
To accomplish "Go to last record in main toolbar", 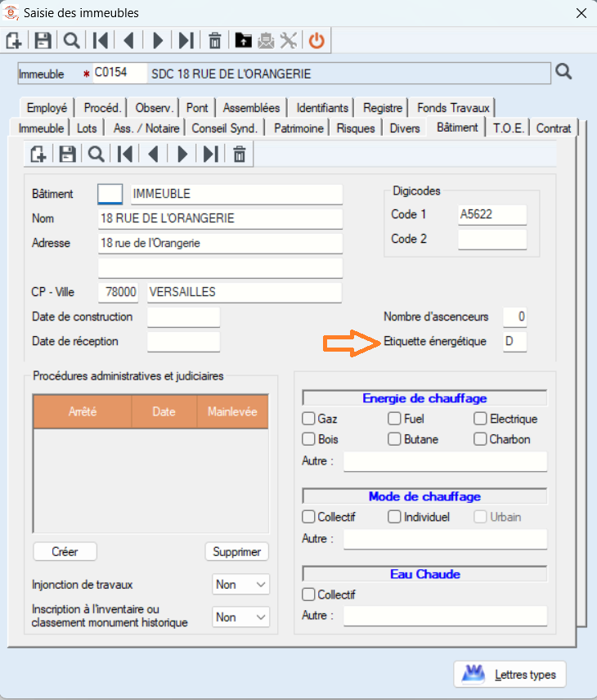I will click(x=186, y=41).
